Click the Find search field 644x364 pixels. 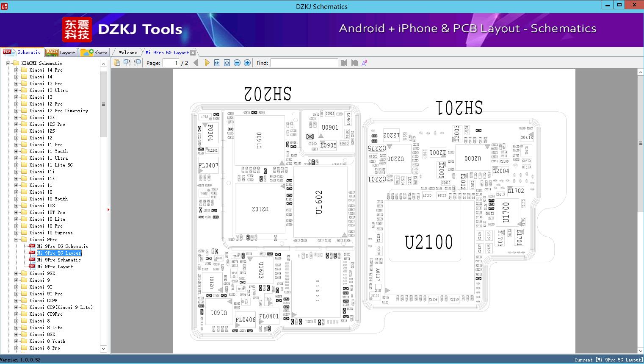tap(304, 63)
